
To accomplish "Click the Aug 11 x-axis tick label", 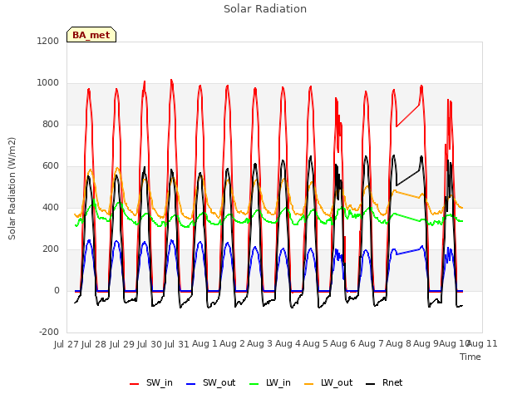I will coord(482,344).
